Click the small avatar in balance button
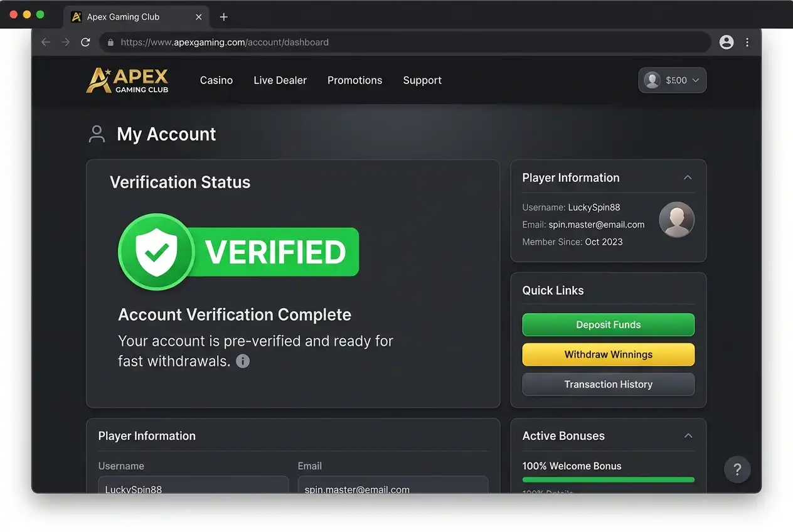This screenshot has height=532, width=793. pyautogui.click(x=652, y=80)
